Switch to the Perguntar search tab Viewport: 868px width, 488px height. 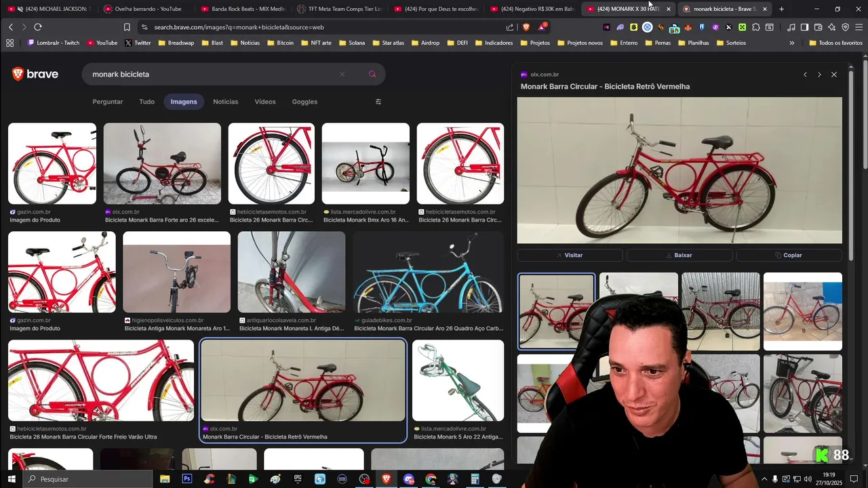tap(108, 102)
